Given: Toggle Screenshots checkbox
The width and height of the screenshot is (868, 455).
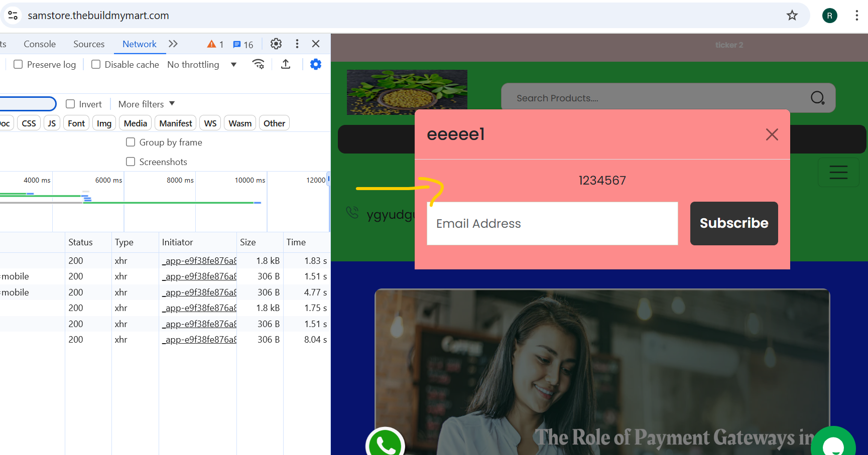Looking at the screenshot, I should [x=131, y=162].
